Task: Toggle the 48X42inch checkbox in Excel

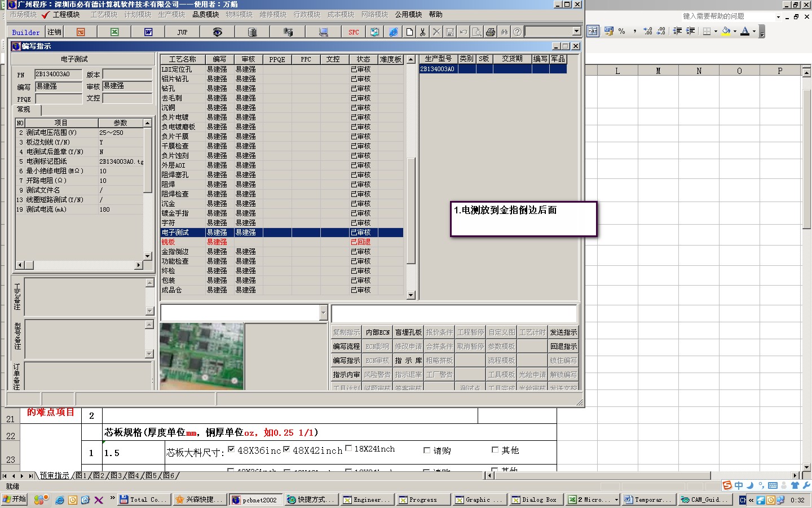Action: [286, 449]
